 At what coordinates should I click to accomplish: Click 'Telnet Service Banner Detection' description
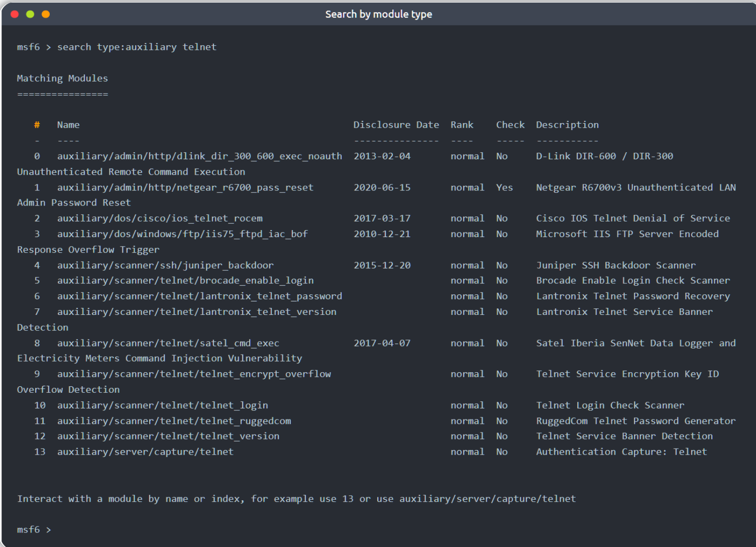pyautogui.click(x=624, y=436)
